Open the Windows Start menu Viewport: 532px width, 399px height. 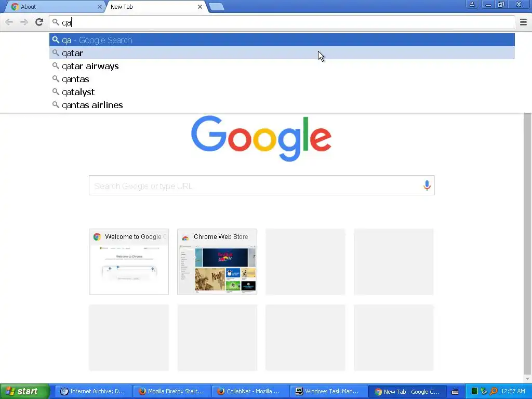[25, 391]
